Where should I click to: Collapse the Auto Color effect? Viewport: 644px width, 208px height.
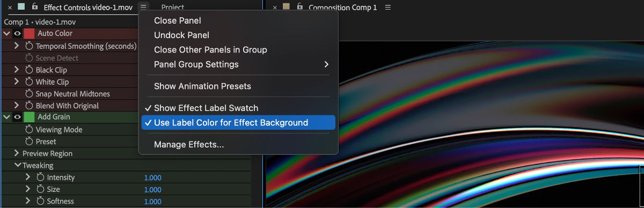[x=6, y=33]
